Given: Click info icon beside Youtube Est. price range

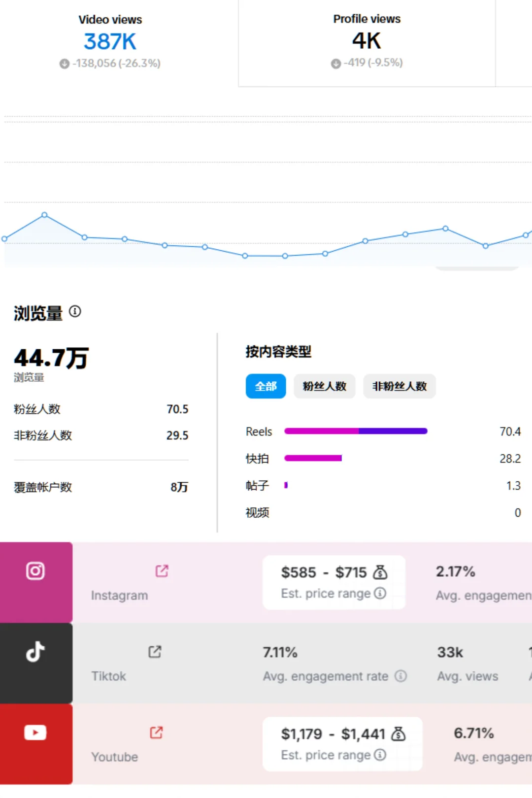Looking at the screenshot, I should click(380, 755).
